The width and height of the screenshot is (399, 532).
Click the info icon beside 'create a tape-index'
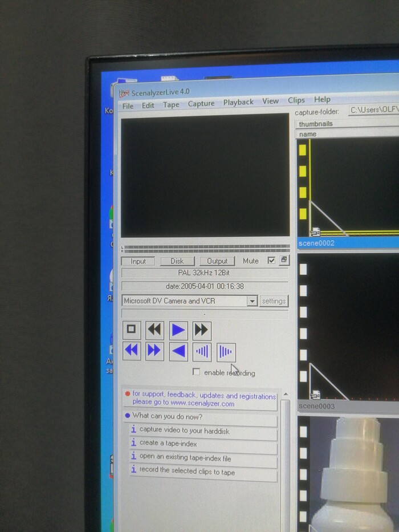[x=134, y=442]
